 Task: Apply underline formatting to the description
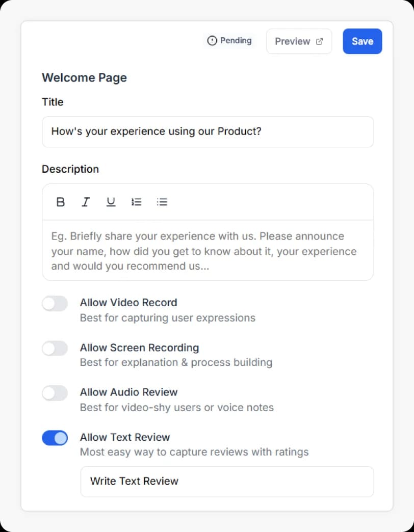[x=111, y=202]
